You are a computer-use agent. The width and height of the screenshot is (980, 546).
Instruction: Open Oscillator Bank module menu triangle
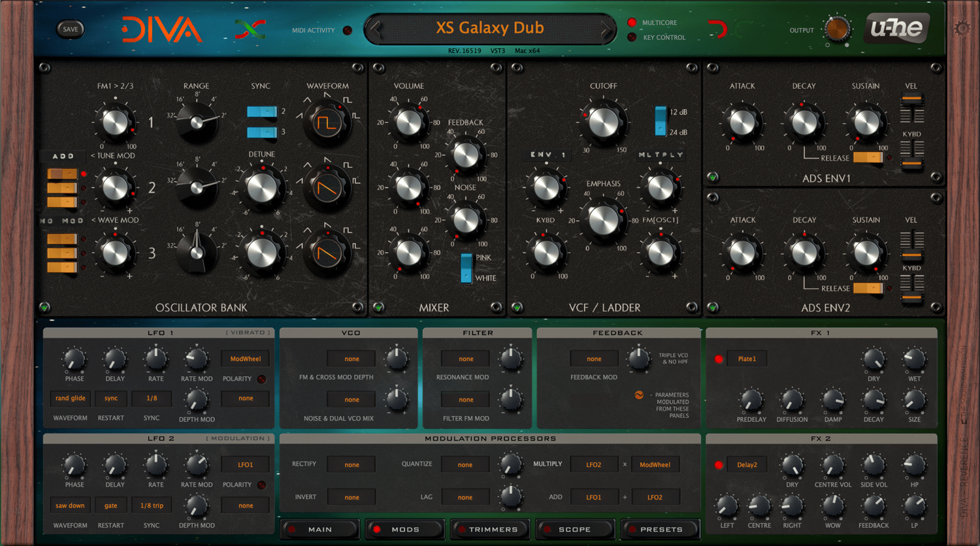click(44, 307)
